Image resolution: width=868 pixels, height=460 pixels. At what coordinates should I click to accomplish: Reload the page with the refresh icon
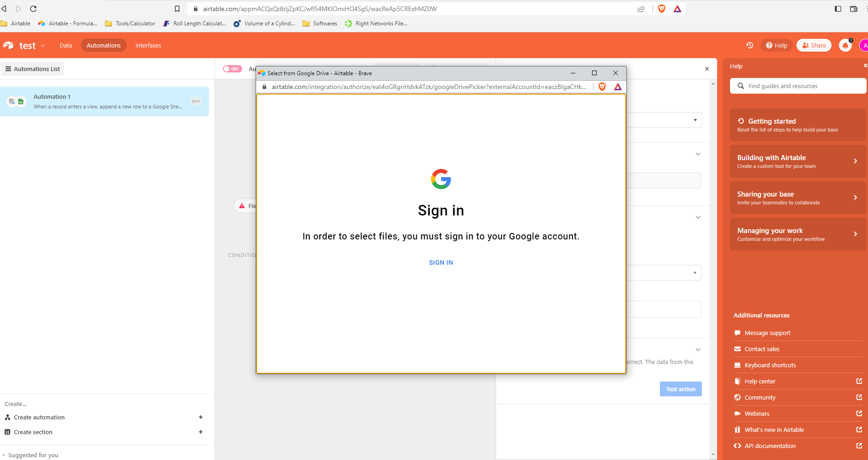pos(33,9)
